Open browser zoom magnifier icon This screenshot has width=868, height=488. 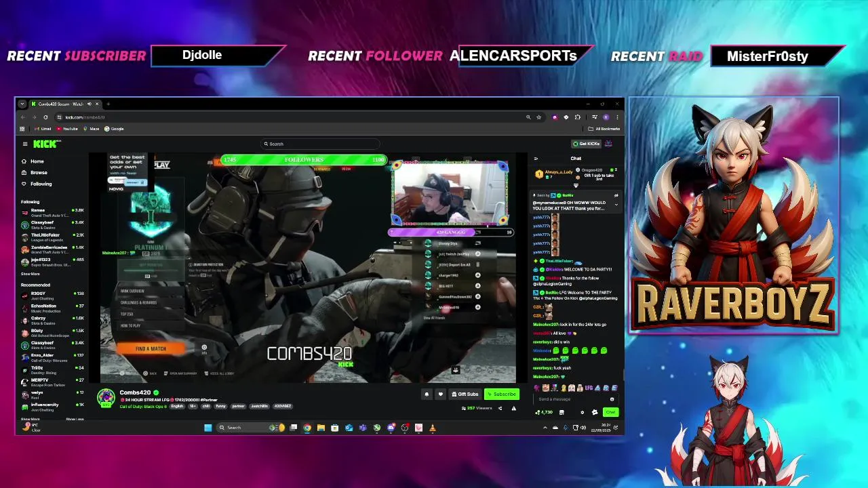click(528, 117)
